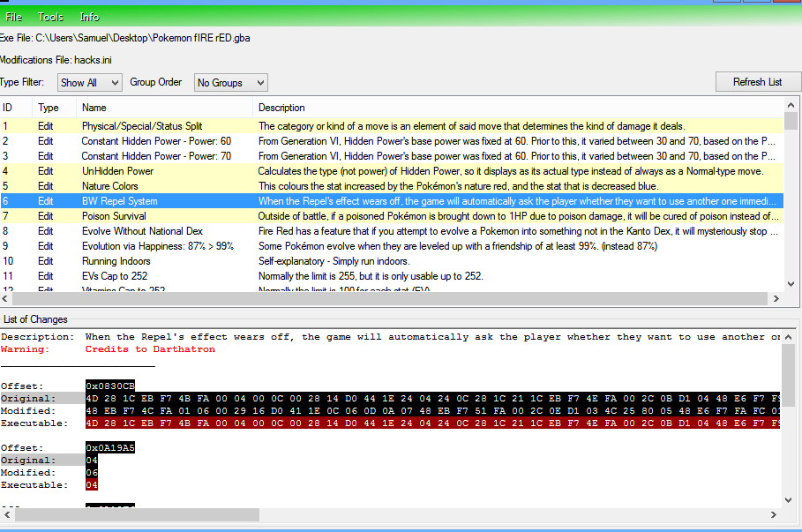802x532 pixels.
Task: Expand the Group Order 'No Groups' dropdown
Action: (230, 83)
